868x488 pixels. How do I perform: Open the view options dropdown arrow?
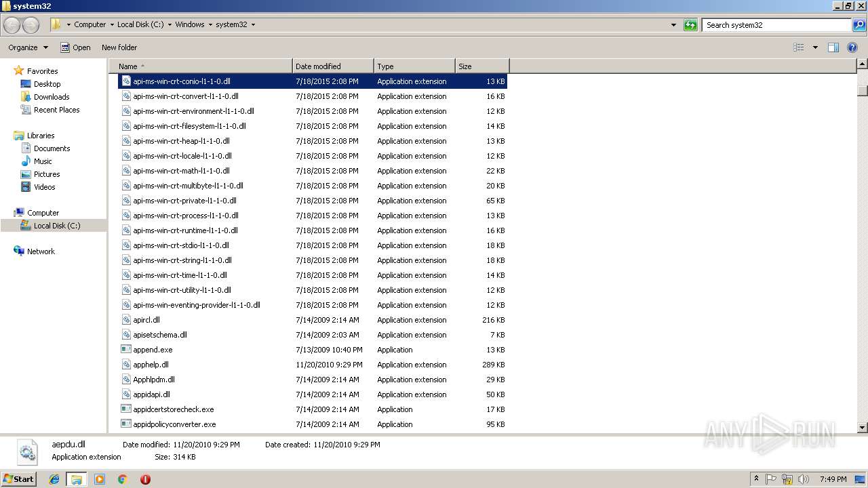point(815,47)
